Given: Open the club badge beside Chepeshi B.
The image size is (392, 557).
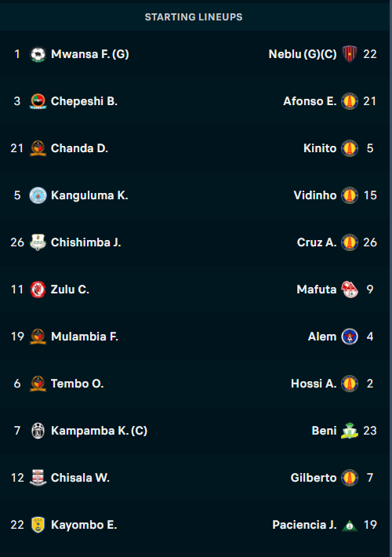Looking at the screenshot, I should 38,101.
